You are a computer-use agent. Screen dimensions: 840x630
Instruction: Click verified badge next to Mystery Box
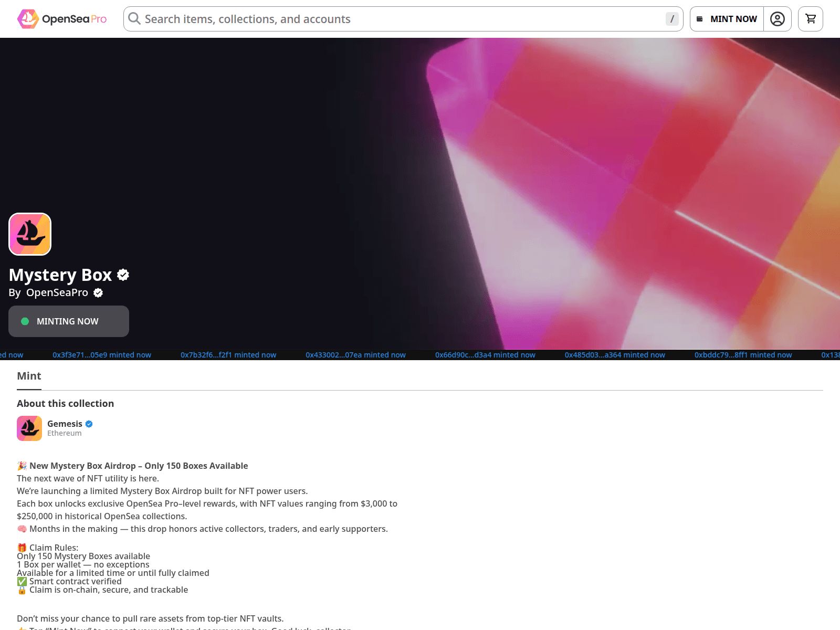(x=123, y=275)
